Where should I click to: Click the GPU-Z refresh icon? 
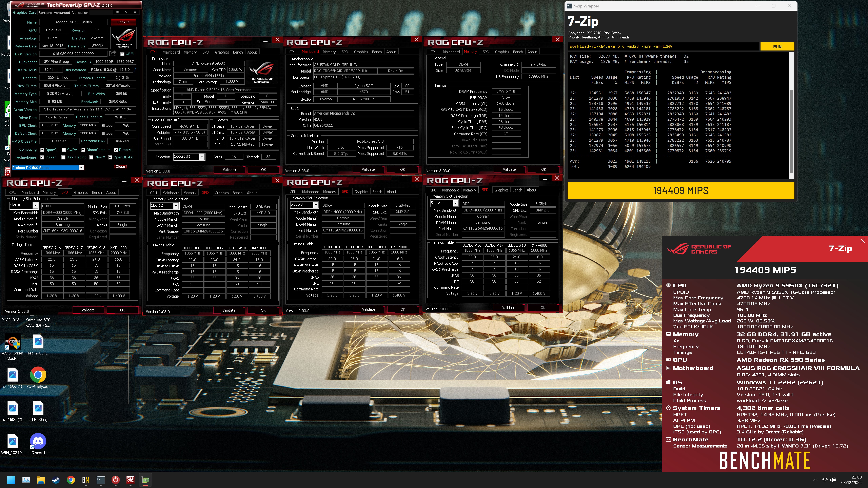(126, 12)
